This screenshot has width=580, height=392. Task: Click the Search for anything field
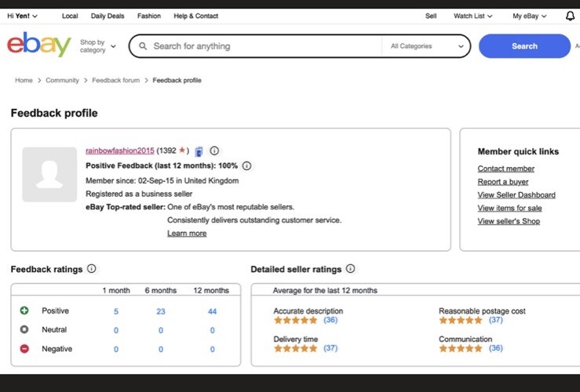coord(255,46)
